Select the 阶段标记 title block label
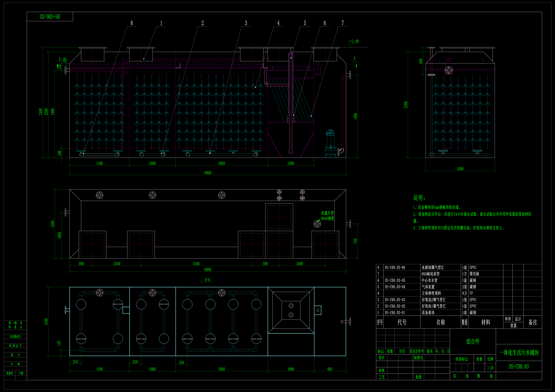This screenshot has height=392, width=555. (462, 359)
